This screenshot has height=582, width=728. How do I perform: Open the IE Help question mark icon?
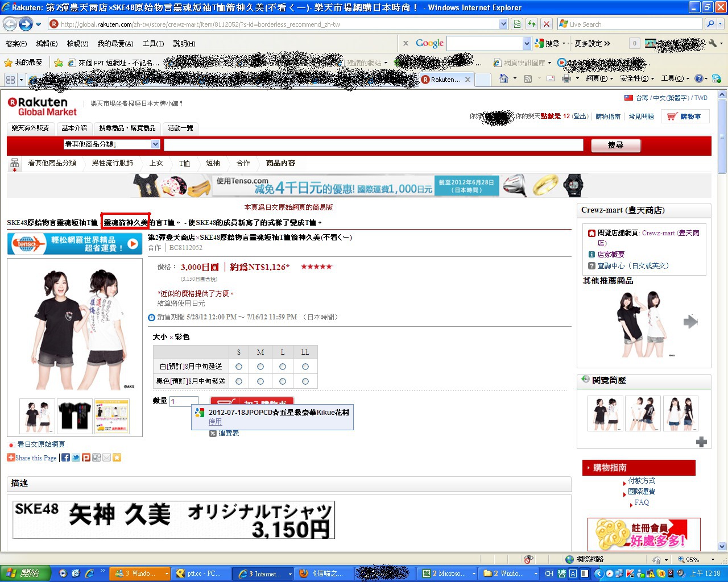pyautogui.click(x=698, y=78)
